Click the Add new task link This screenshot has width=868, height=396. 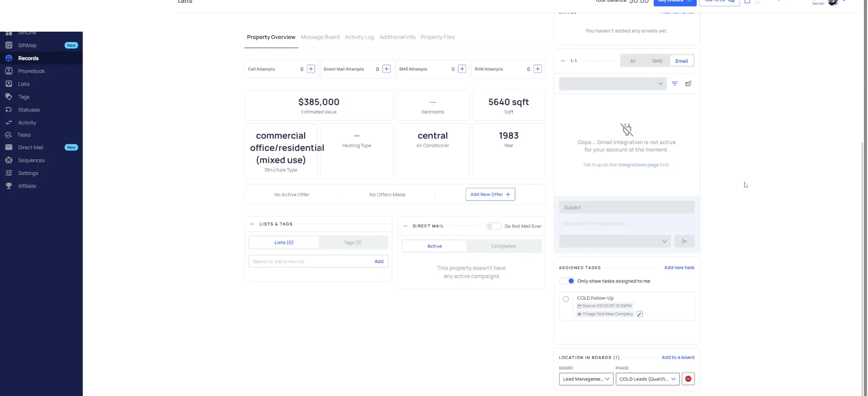679,268
